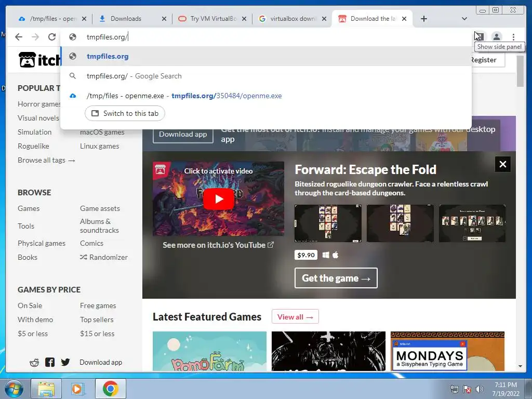This screenshot has width=532, height=399.
Task: Open Linux games link
Action: pos(99,146)
